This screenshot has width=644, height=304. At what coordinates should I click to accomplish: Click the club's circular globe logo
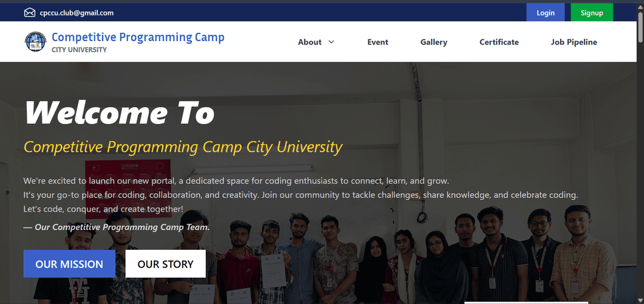point(35,42)
